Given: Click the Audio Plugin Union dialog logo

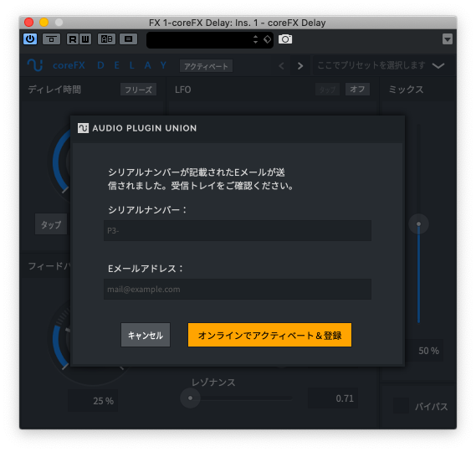Looking at the screenshot, I should point(83,128).
